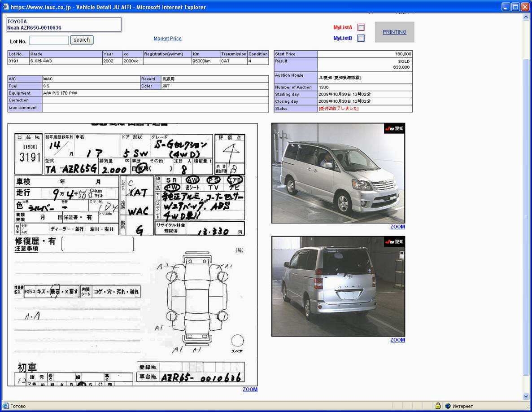Click the iauc comment label cell
The width and height of the screenshot is (532, 412).
tap(25, 108)
